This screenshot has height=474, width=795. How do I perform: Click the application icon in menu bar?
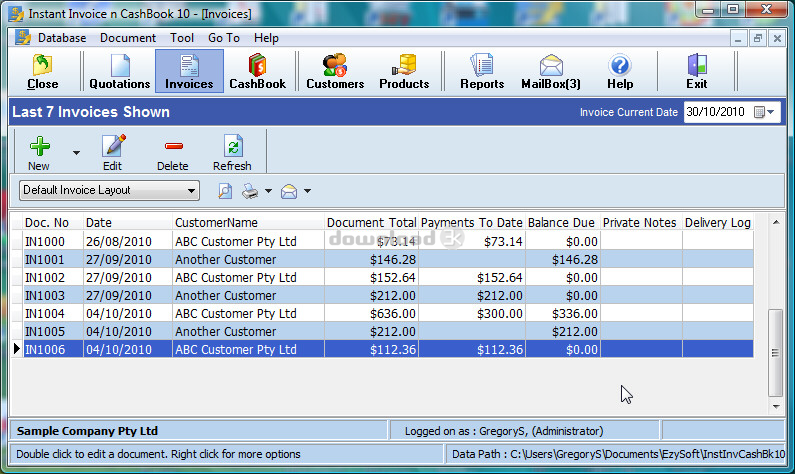(x=22, y=38)
